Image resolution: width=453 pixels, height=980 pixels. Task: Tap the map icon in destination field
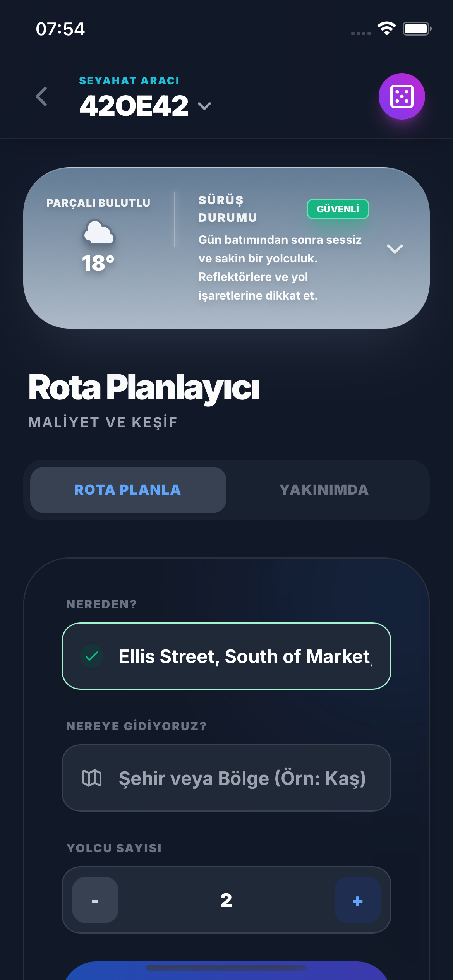point(92,778)
